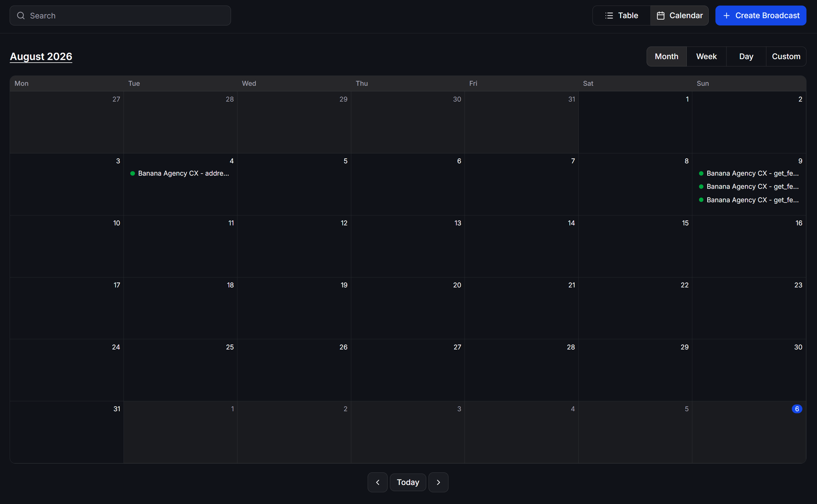Select the Week view tab
The image size is (817, 504).
(x=706, y=57)
